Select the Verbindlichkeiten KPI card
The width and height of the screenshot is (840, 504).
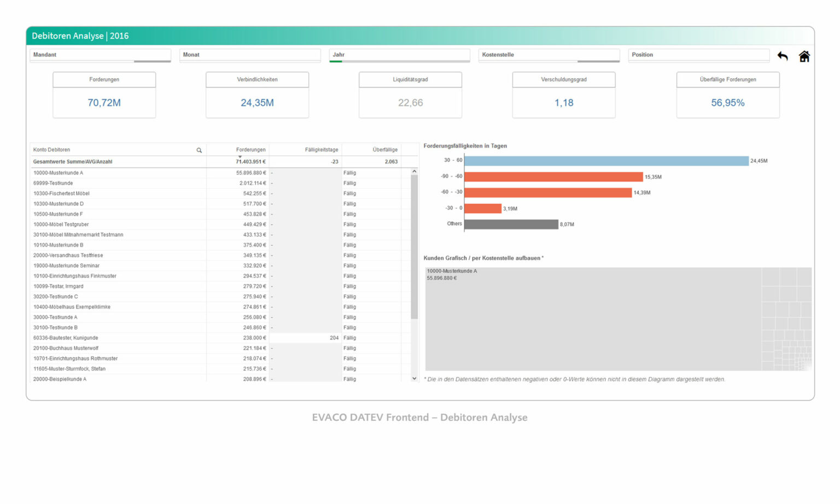(x=257, y=94)
